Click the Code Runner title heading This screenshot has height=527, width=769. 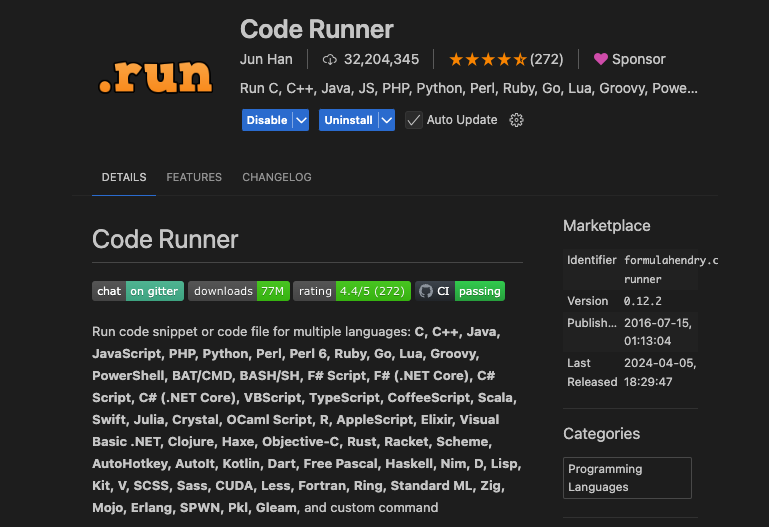(x=316, y=29)
